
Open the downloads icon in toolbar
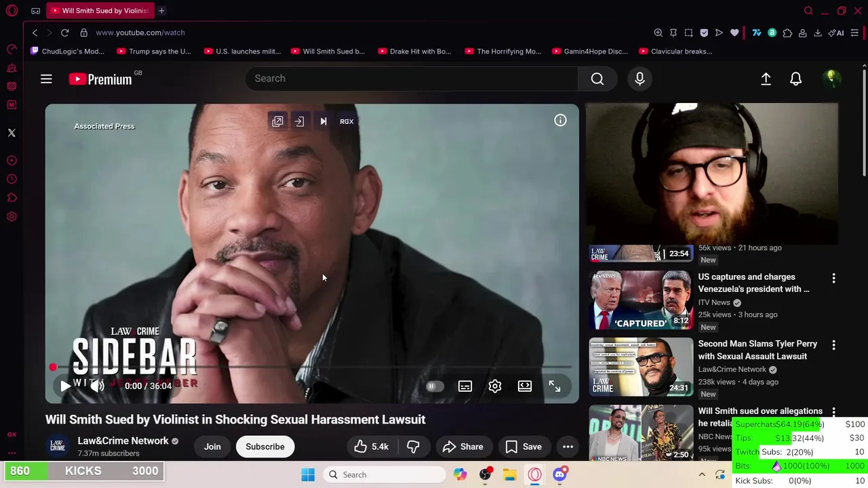(818, 33)
